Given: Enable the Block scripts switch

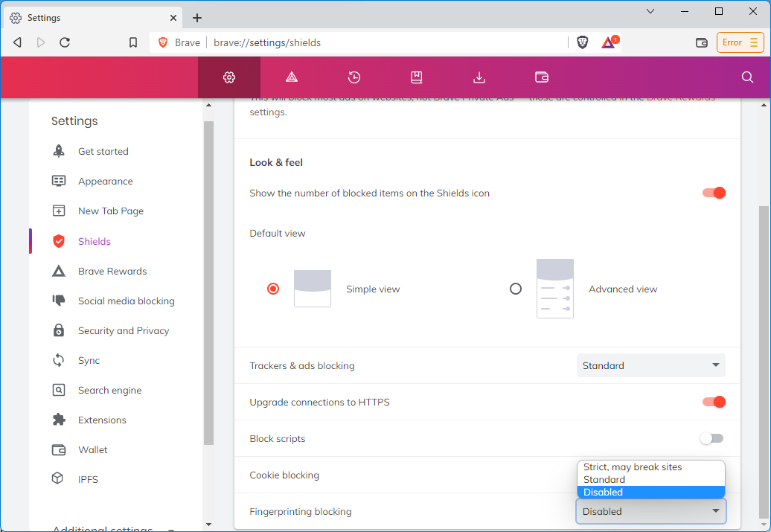Looking at the screenshot, I should pos(711,438).
